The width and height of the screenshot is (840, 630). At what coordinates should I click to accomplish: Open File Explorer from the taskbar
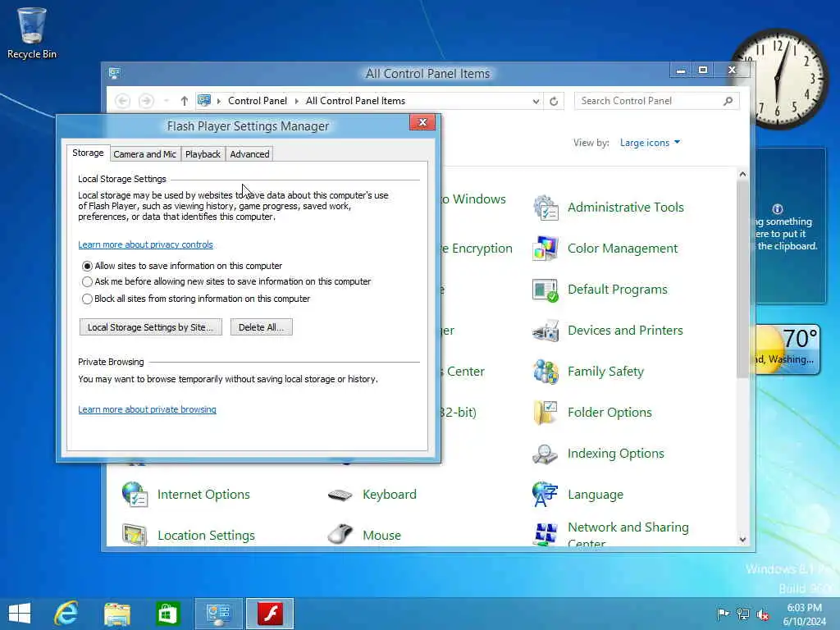[117, 614]
